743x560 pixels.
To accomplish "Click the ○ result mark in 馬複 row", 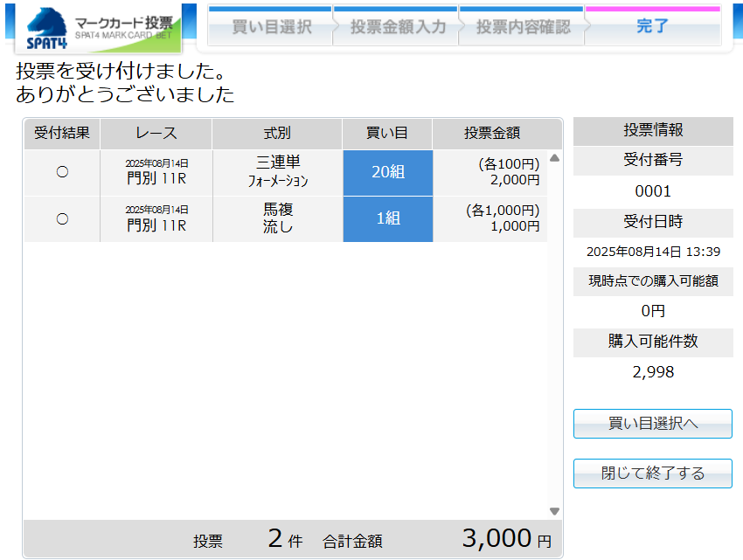I will tap(62, 219).
